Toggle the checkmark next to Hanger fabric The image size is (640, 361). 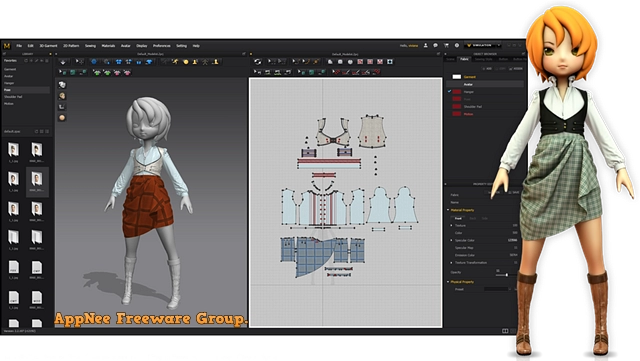pos(449,91)
